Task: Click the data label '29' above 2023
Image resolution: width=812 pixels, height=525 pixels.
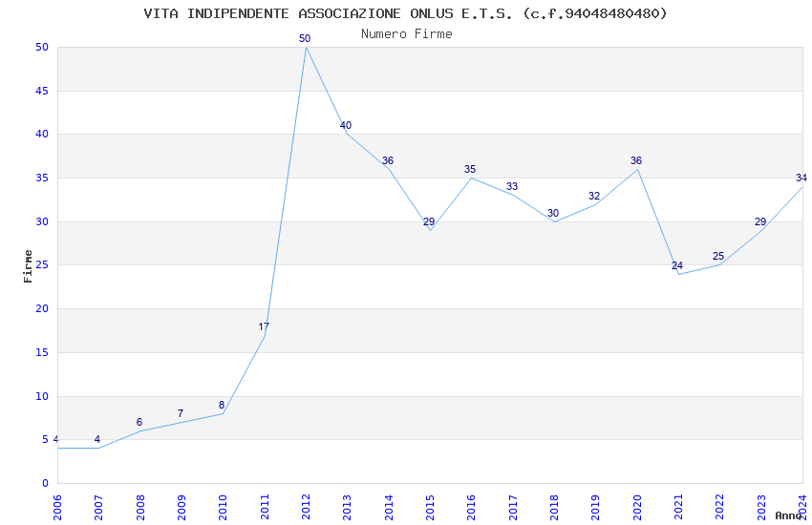Action: [x=760, y=221]
